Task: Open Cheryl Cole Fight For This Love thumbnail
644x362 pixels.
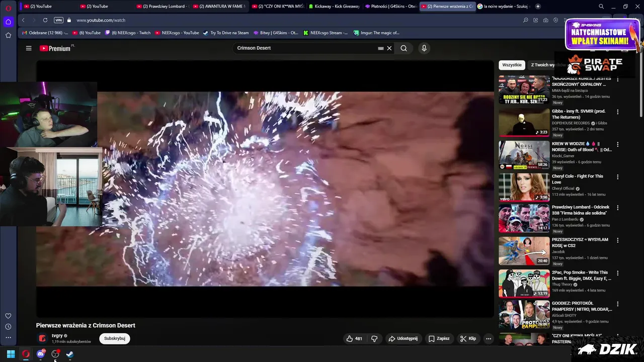Action: coord(524,188)
